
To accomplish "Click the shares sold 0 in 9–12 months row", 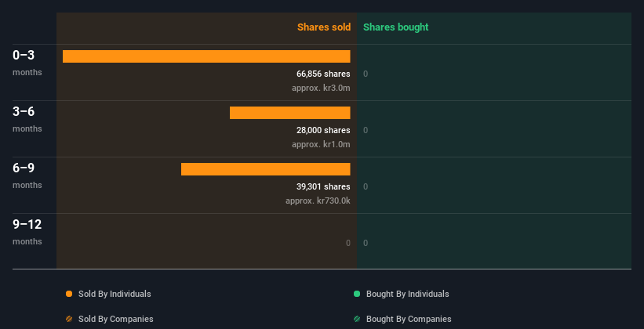I will (348, 243).
